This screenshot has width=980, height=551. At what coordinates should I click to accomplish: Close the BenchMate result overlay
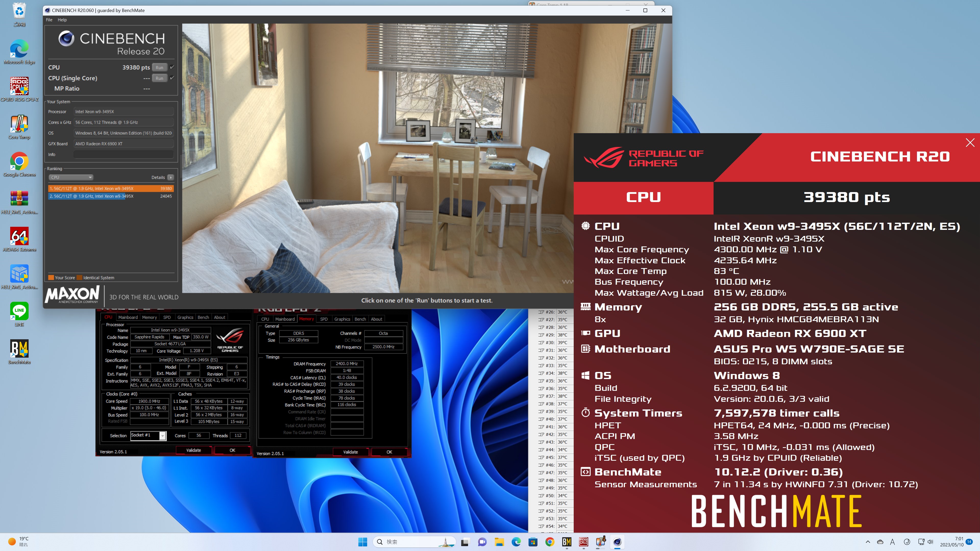(x=970, y=143)
